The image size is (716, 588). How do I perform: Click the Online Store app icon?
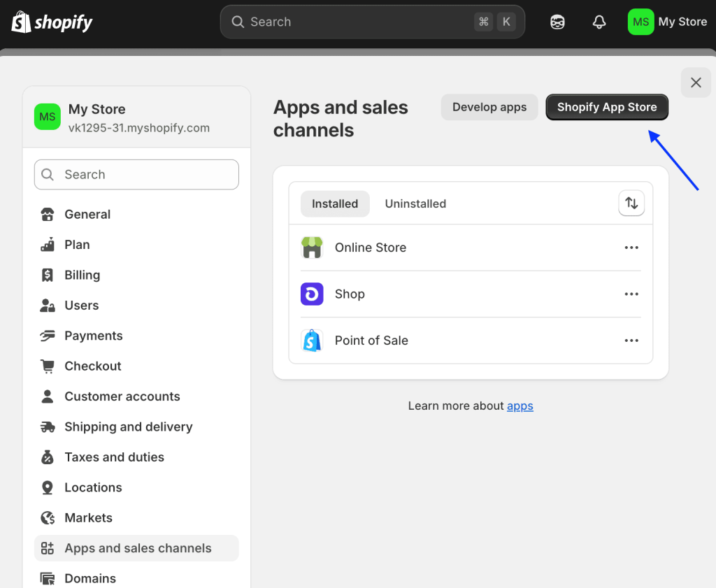312,248
